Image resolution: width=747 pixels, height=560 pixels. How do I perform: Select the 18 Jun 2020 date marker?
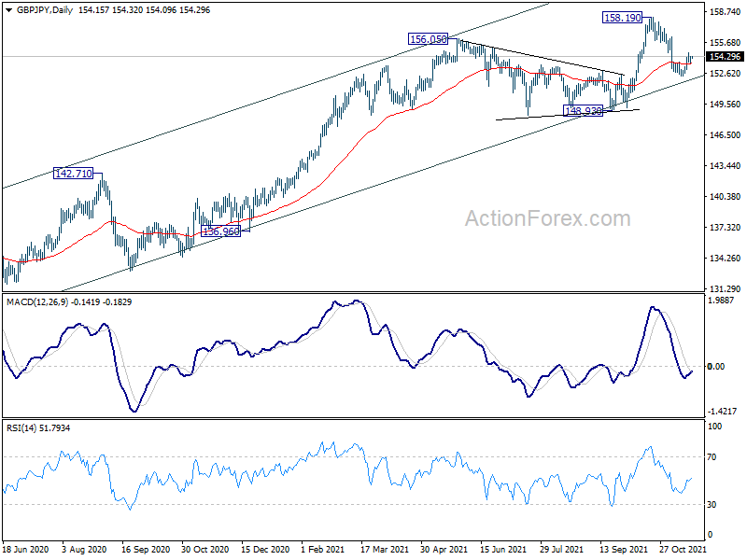(x=25, y=549)
